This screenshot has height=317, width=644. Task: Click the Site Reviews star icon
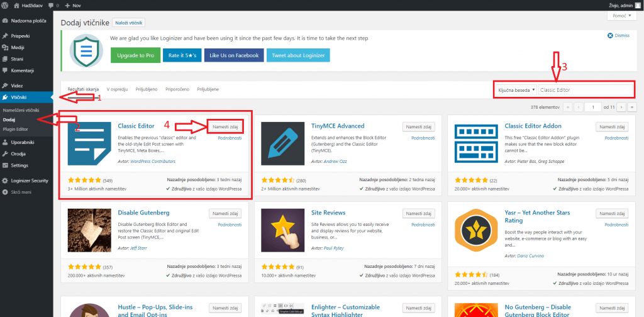pyautogui.click(x=283, y=230)
